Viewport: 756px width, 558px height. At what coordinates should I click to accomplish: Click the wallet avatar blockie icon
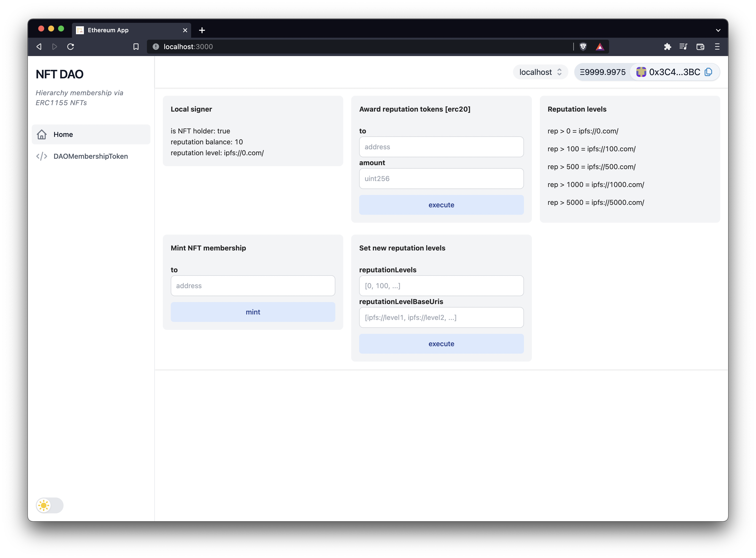(641, 72)
